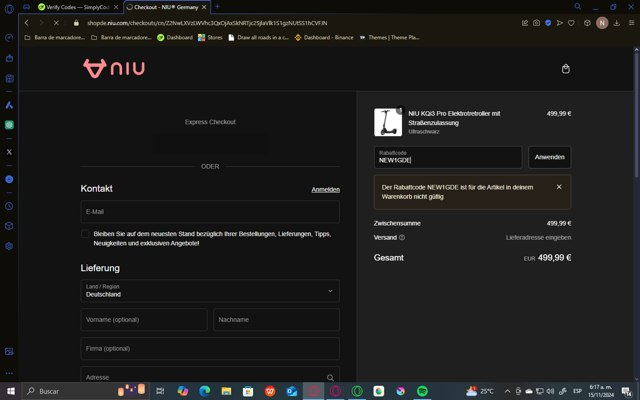Click the E-Mail input field
Viewport: 640px width, 400px height.
(210, 212)
